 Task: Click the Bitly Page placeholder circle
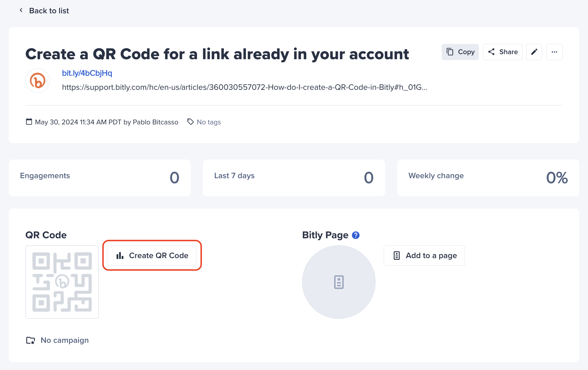339,282
